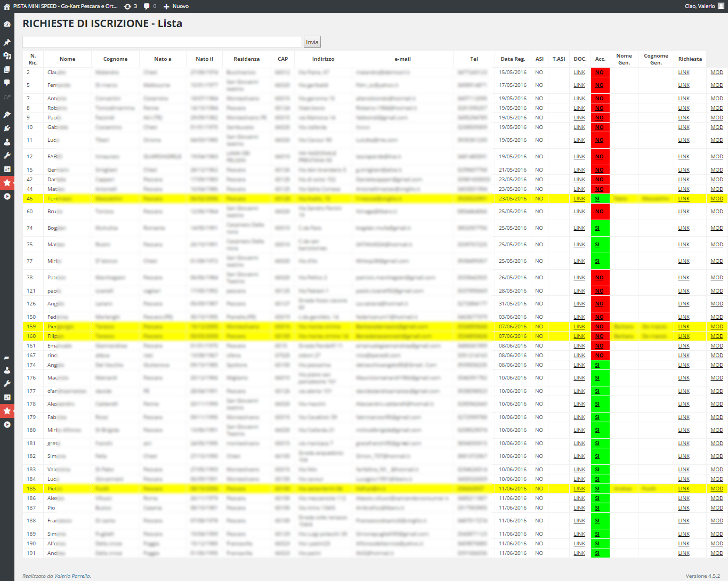Viewport: 728px width, 581px height.
Task: Click the Valerio Parrella footer link
Action: 72,576
